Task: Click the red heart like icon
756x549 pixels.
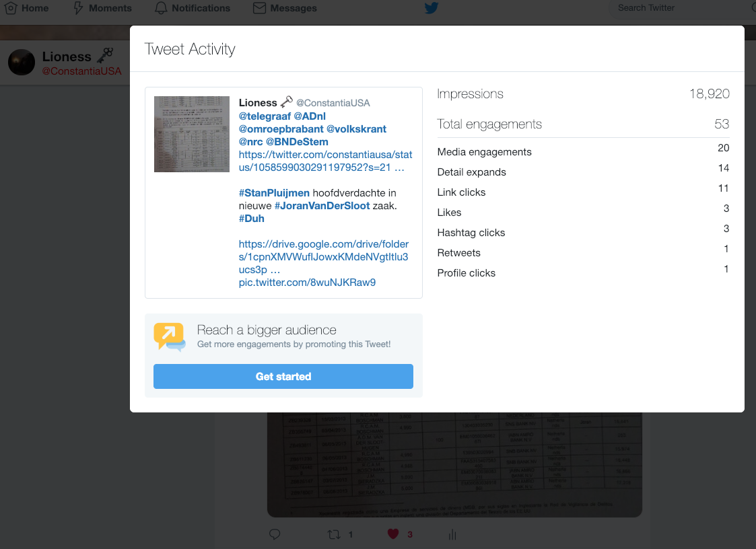Action: [x=392, y=534]
